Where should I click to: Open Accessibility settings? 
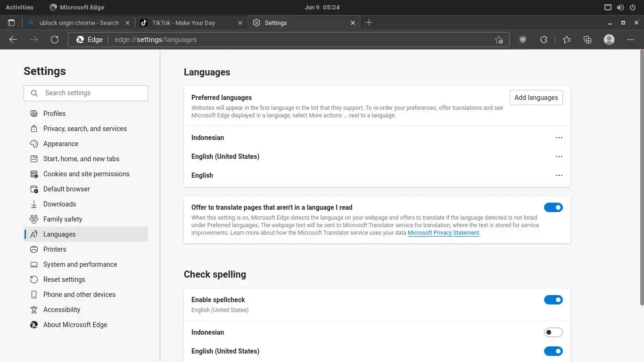coord(86,310)
